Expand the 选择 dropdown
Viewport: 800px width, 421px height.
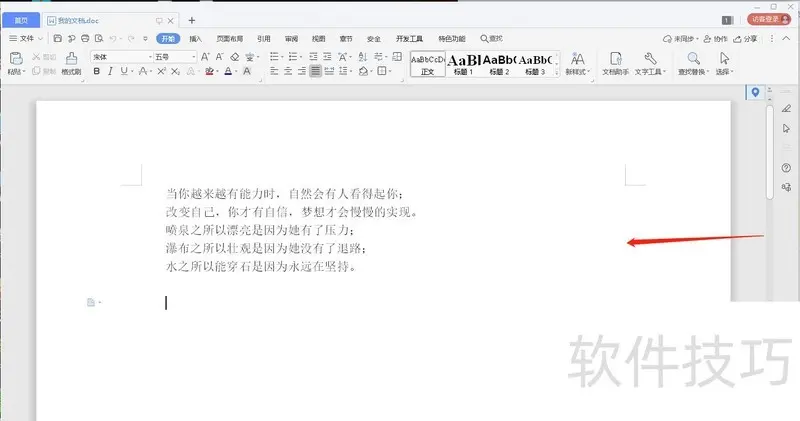[x=732, y=72]
